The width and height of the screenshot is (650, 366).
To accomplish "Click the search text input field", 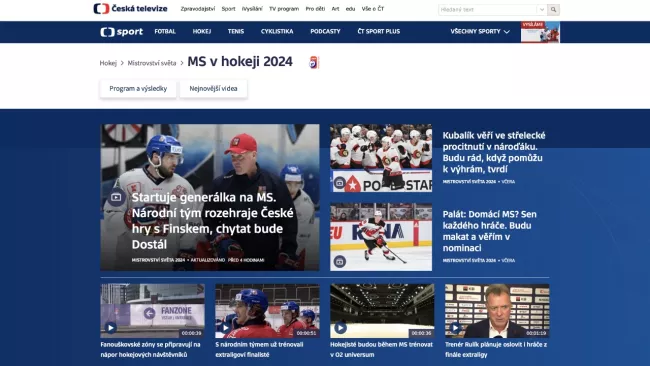I will (x=488, y=10).
